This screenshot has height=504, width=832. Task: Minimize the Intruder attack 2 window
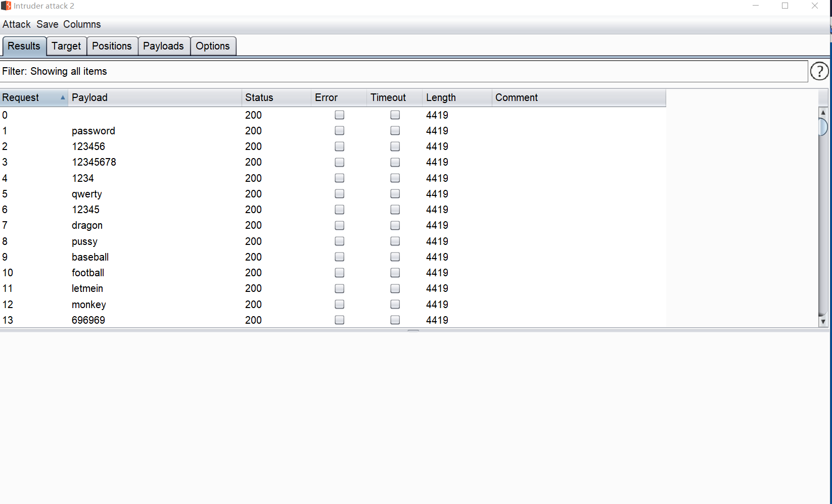tap(756, 6)
